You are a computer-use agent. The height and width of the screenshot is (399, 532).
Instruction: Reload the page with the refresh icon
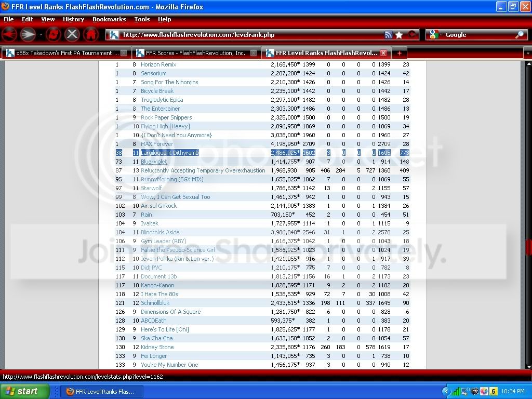click(53, 35)
